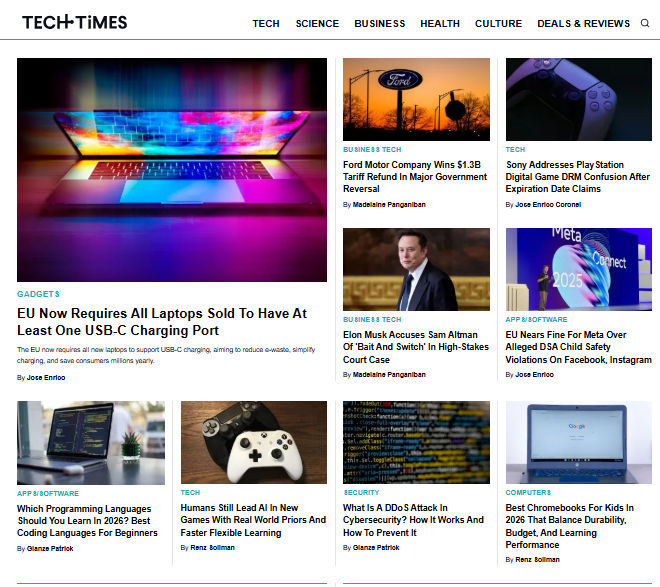Open the programming languages 2026 headline
The image size is (660, 587).
pyautogui.click(x=87, y=521)
